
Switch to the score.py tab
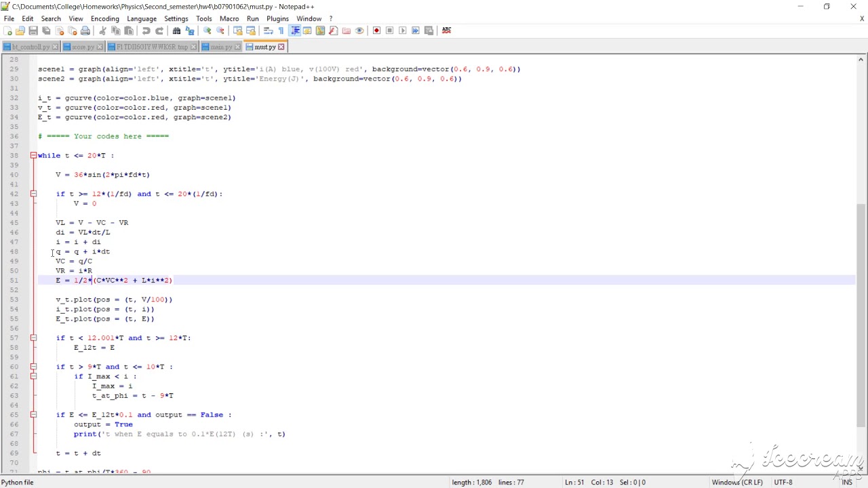[x=83, y=47]
